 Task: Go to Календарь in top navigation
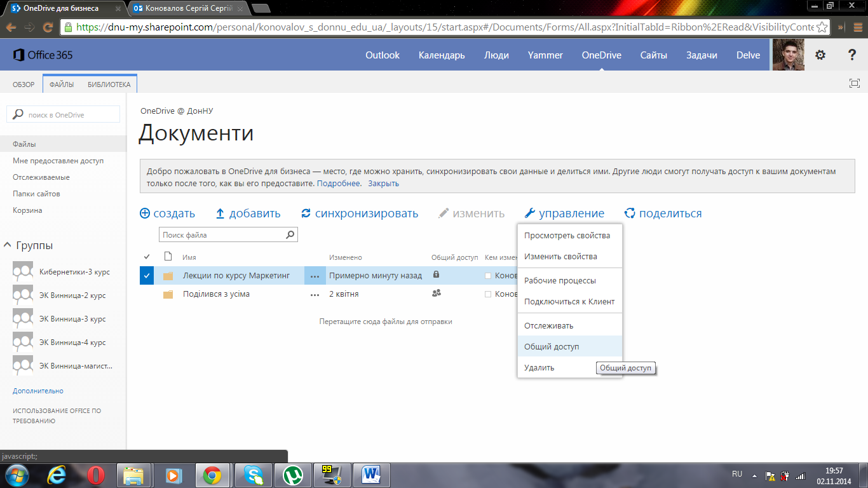click(442, 55)
